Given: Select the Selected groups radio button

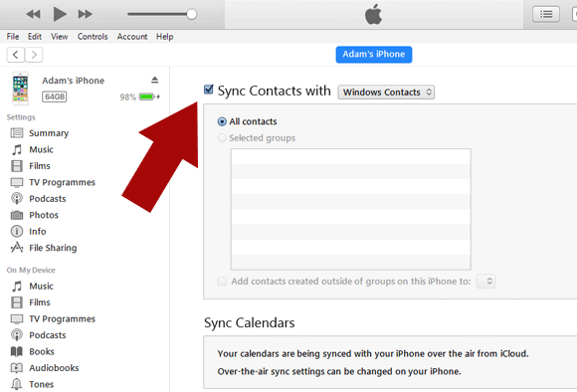Looking at the screenshot, I should coord(222,138).
